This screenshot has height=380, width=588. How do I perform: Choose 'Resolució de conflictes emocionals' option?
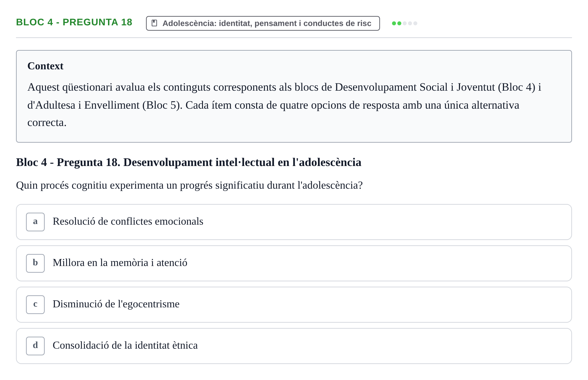coord(294,222)
